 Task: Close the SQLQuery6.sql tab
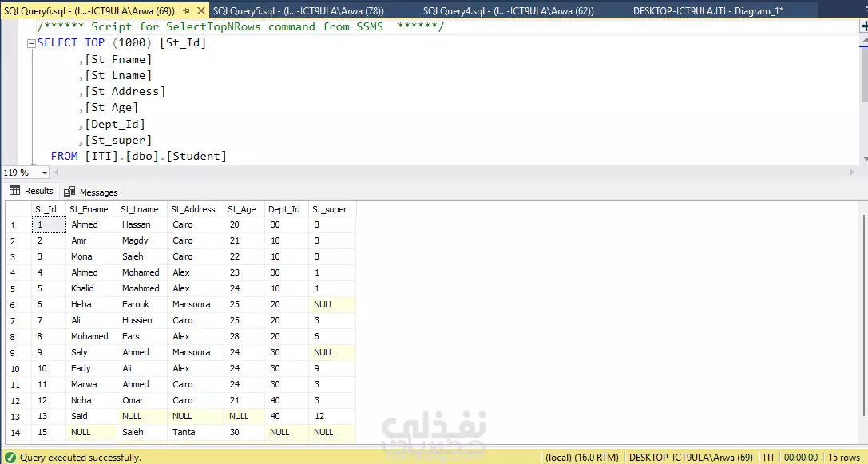coord(201,10)
